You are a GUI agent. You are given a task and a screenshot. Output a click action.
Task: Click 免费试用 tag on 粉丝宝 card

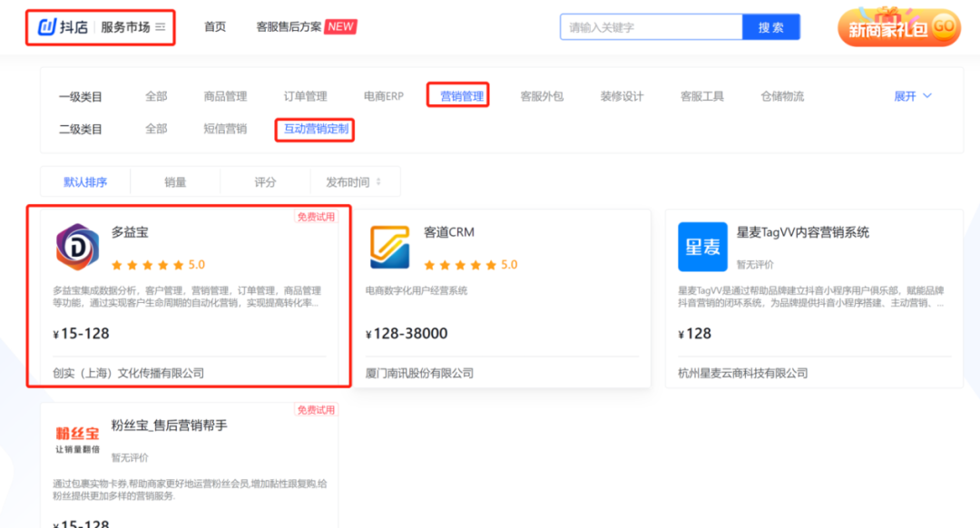pyautogui.click(x=316, y=410)
